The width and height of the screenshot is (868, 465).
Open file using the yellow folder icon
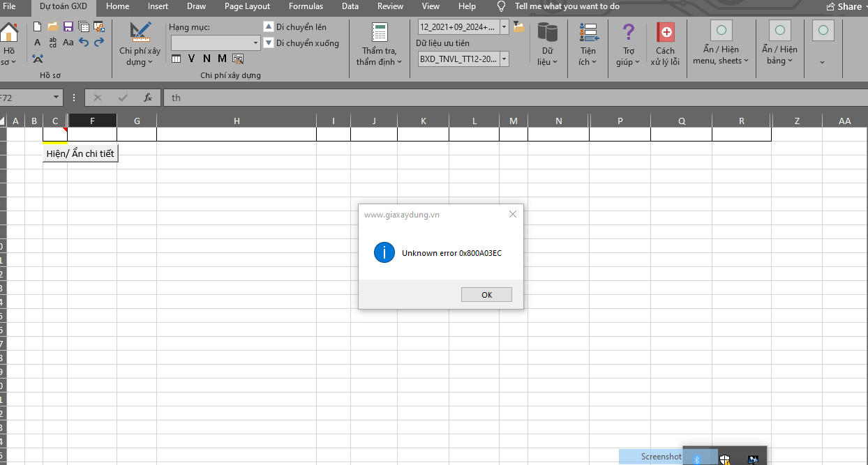53,27
